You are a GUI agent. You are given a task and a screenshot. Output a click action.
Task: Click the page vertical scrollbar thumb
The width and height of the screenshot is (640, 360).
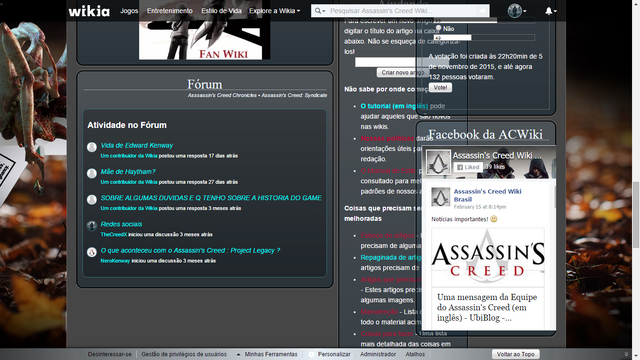(636, 215)
